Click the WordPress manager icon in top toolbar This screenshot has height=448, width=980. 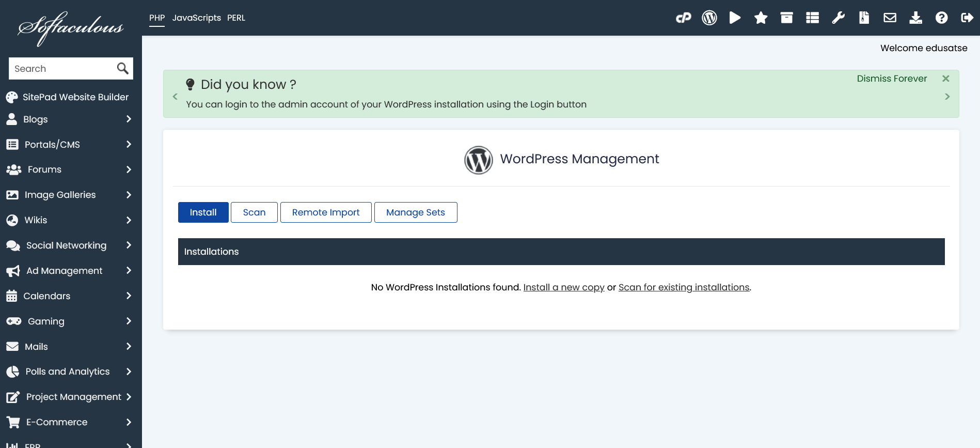(x=709, y=18)
